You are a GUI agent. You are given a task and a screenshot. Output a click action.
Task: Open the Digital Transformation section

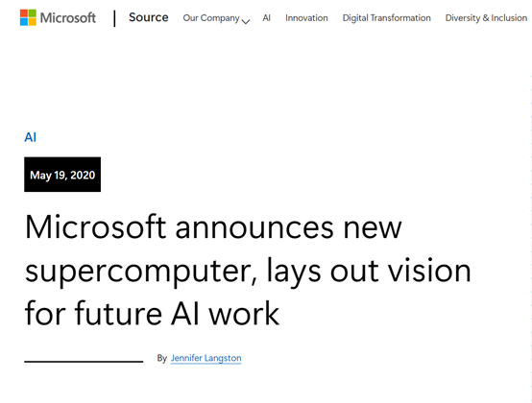[x=386, y=18]
